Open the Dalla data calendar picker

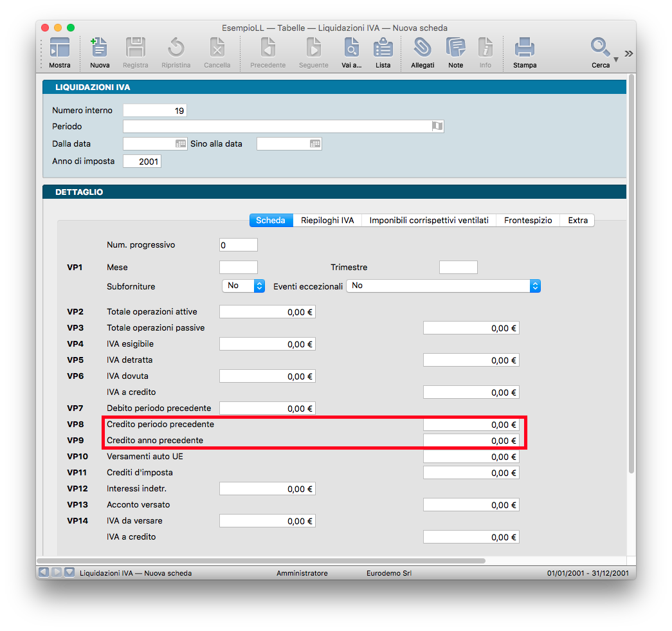point(181,144)
